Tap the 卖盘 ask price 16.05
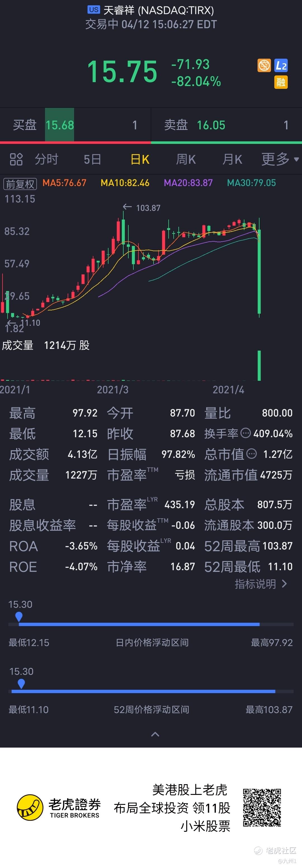302x868 pixels. click(x=211, y=125)
